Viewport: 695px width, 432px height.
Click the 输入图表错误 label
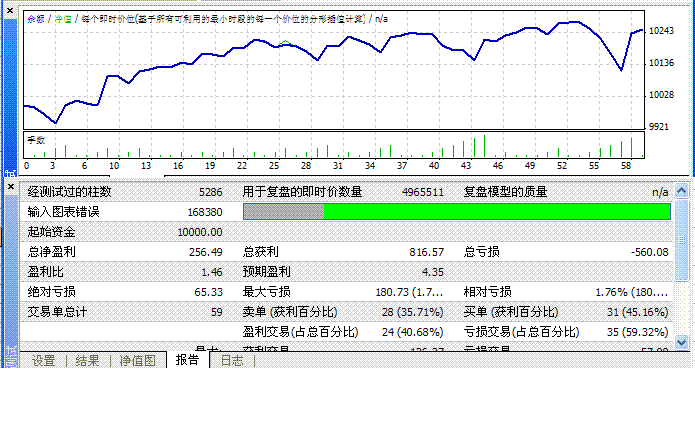point(63,212)
